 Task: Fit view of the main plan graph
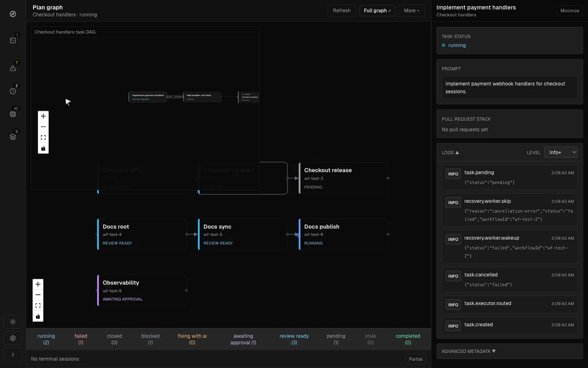[x=38, y=305]
